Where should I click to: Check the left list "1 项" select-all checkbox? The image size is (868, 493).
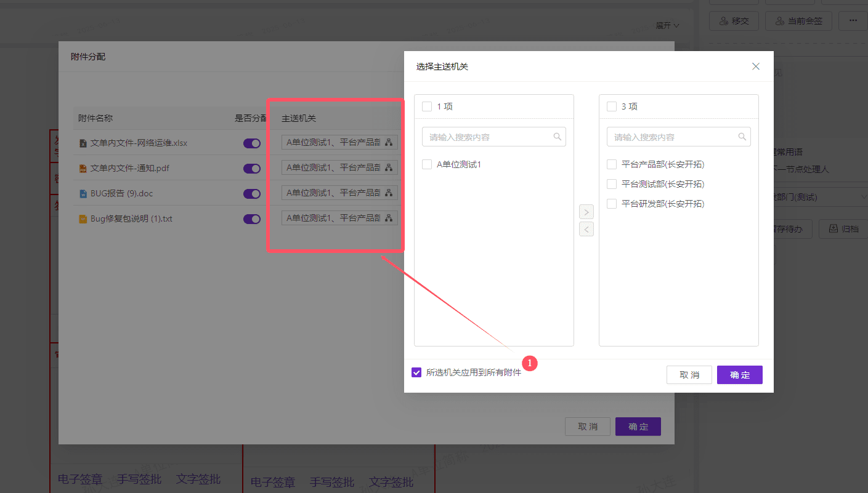427,106
